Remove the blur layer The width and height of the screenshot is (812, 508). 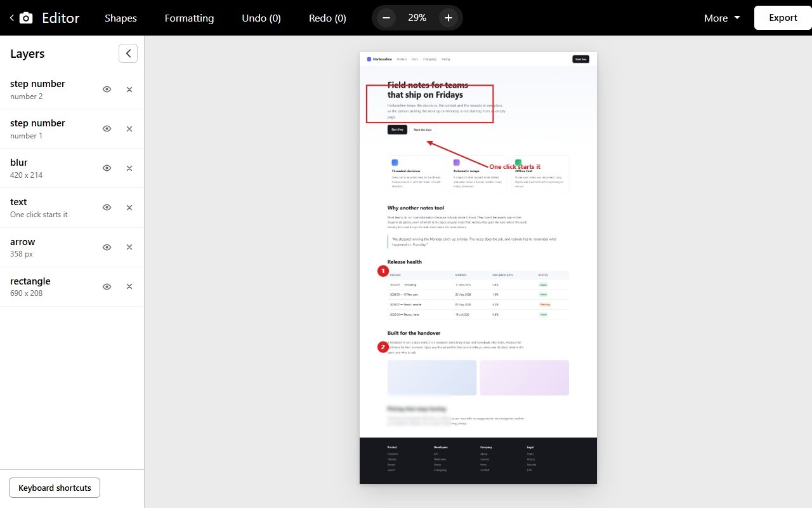pyautogui.click(x=129, y=168)
